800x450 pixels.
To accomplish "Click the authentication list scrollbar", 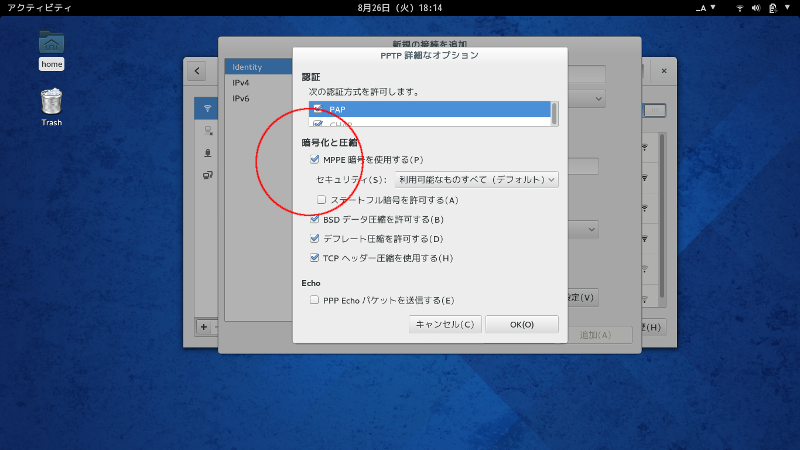I will pos(554,113).
